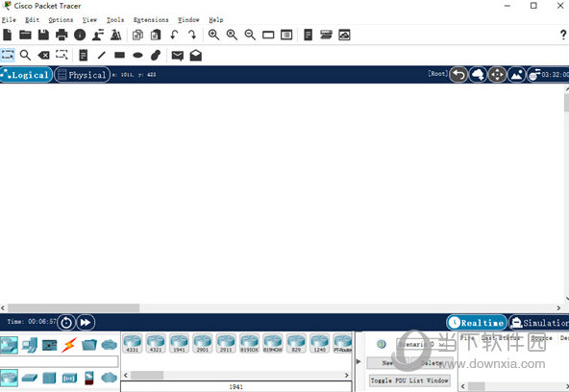
Task: Go back a level with Back arrow
Action: [458, 75]
